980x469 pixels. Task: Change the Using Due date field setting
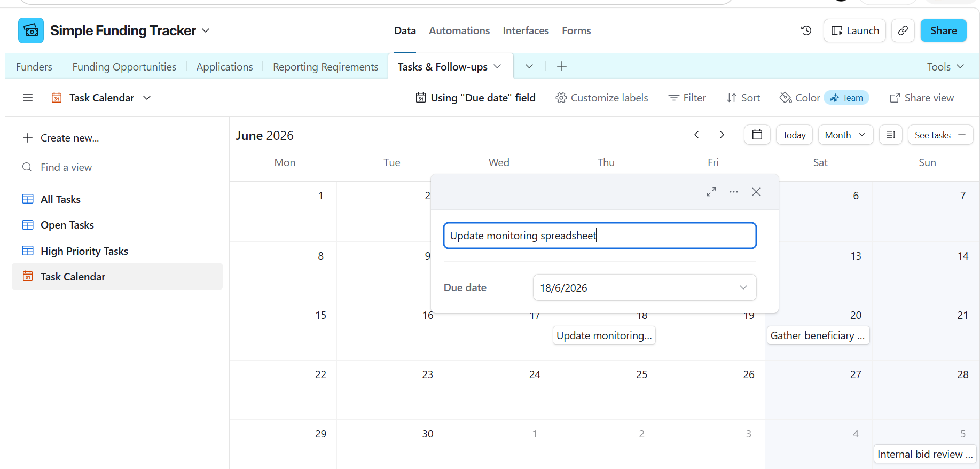[x=475, y=98]
